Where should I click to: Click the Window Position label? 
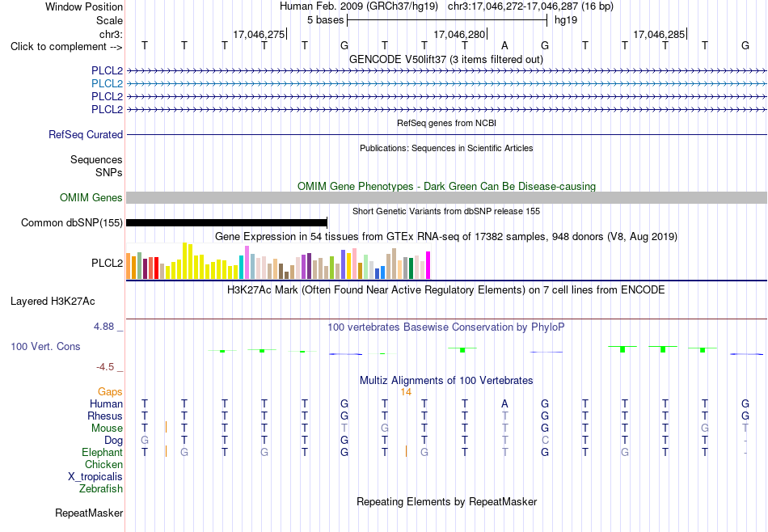click(84, 6)
